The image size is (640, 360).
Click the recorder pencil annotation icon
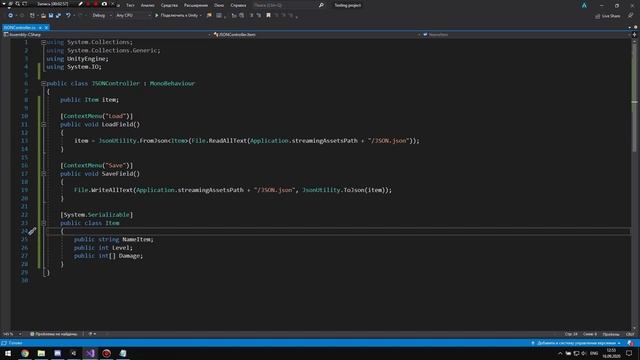point(80,4)
